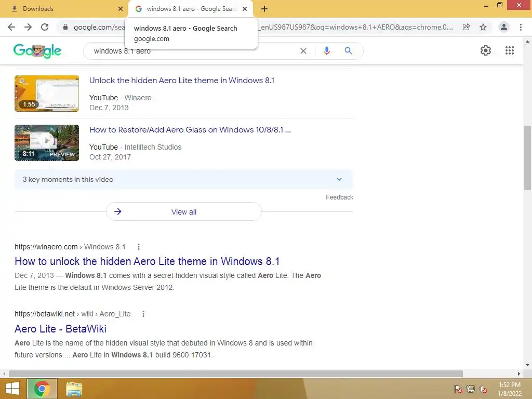
Task: Go back to the previous page
Action: click(x=11, y=27)
